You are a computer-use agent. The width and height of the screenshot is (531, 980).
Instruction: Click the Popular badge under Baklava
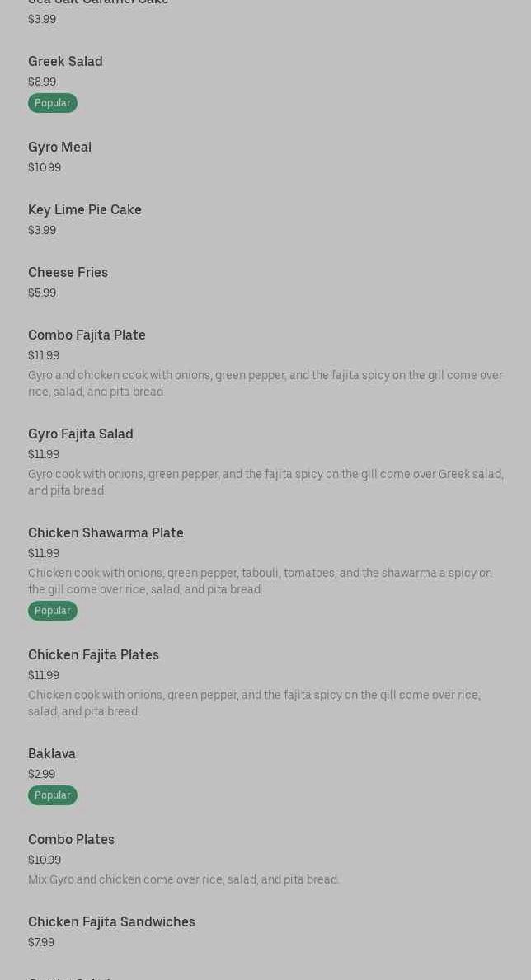pyautogui.click(x=53, y=795)
